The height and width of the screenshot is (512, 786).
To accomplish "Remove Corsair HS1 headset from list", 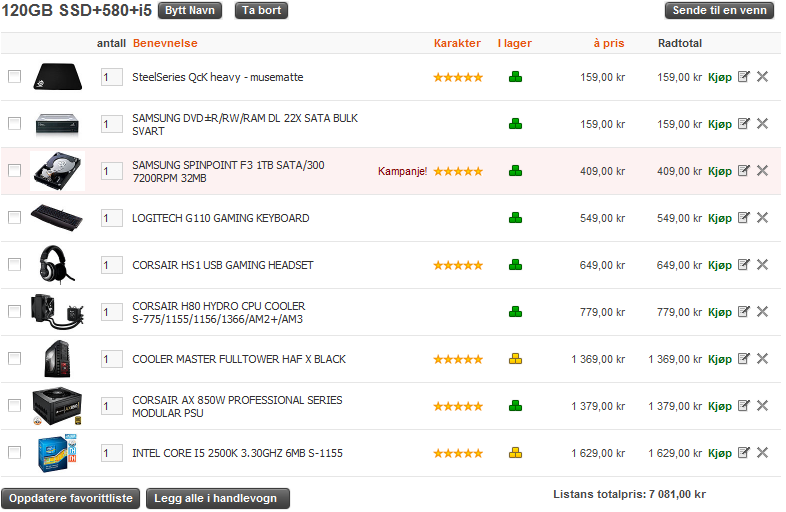I will pos(762,265).
